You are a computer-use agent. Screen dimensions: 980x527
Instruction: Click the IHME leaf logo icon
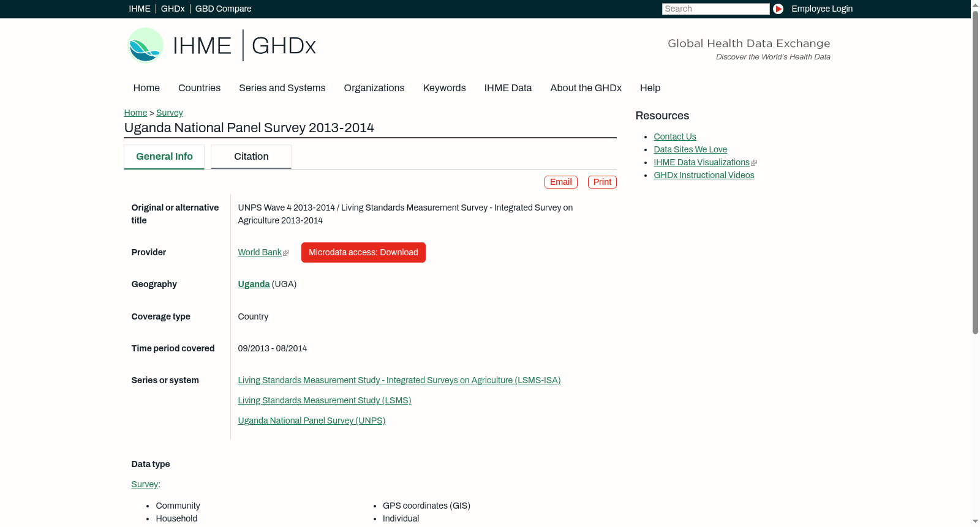146,45
